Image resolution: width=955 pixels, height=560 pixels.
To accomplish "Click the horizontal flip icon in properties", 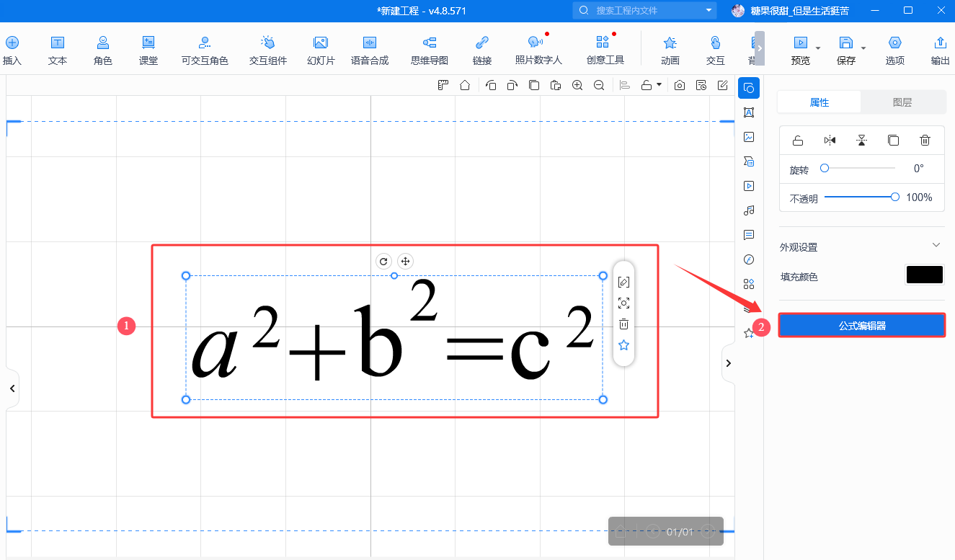I will pos(830,141).
